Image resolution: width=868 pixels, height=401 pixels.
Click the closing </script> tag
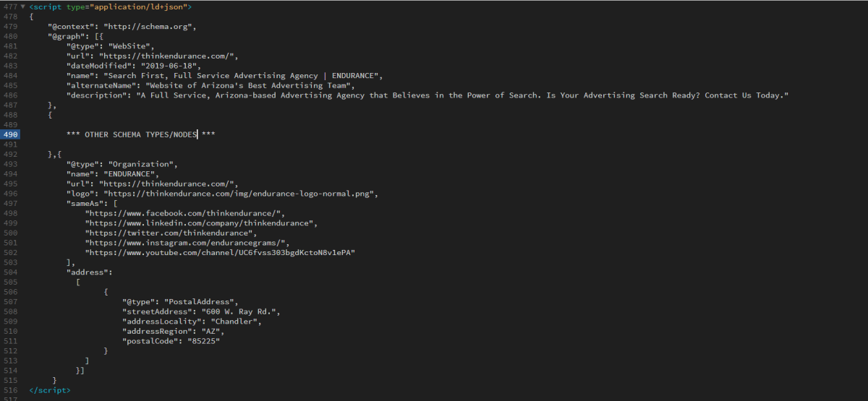click(x=50, y=390)
